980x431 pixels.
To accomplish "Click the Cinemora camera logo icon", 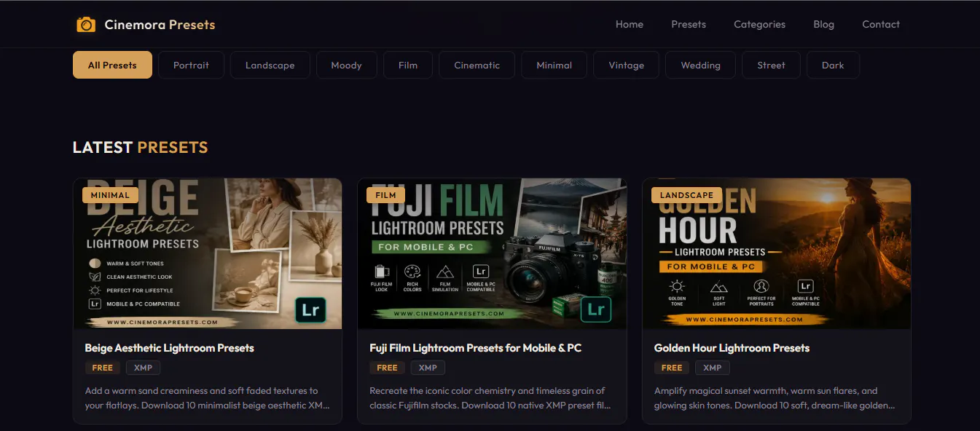I will click(86, 24).
